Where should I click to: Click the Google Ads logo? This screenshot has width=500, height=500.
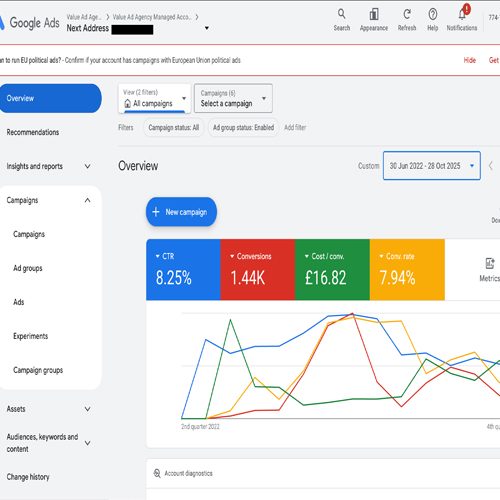pyautogui.click(x=29, y=23)
